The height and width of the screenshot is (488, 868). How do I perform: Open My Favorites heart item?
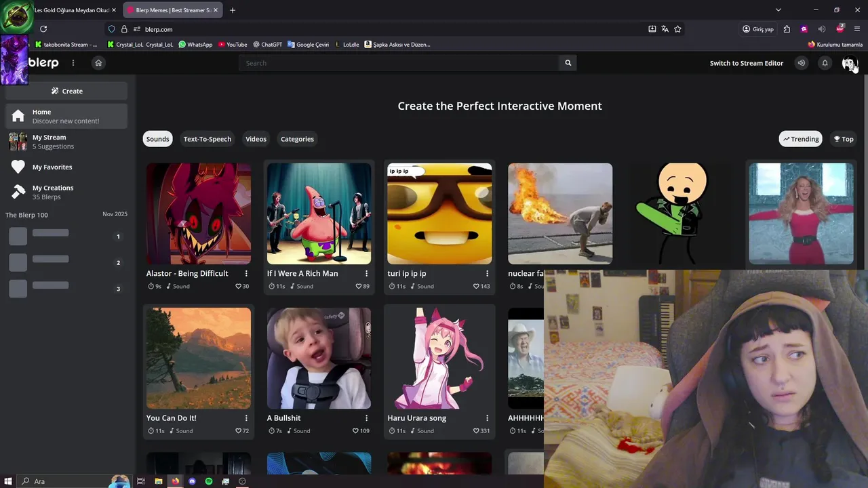point(66,167)
